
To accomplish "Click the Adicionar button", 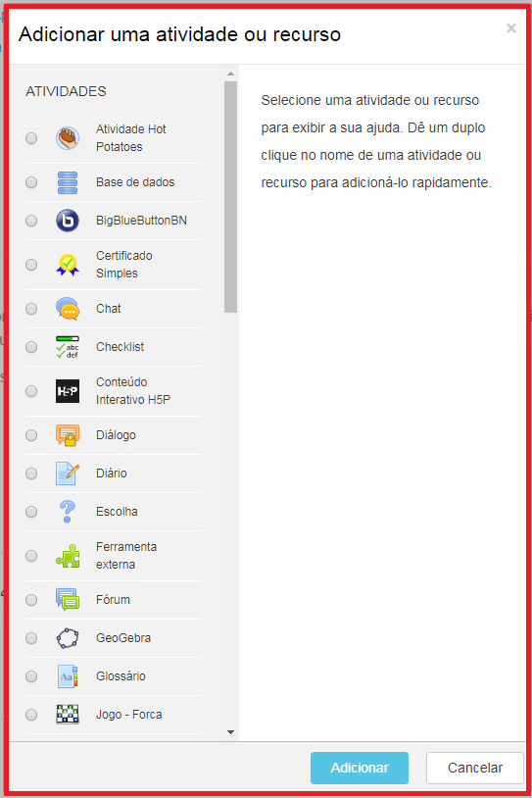I will (360, 768).
